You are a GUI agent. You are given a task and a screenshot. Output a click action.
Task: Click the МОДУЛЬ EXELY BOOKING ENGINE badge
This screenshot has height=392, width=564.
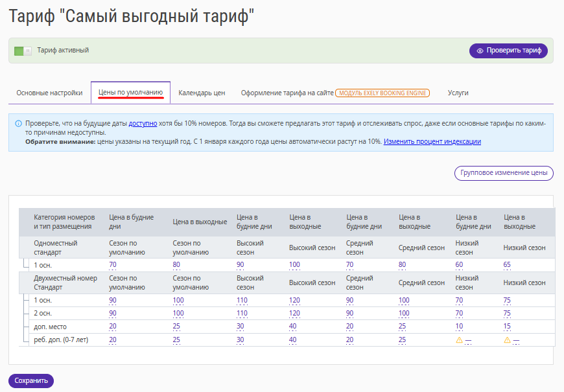point(382,93)
